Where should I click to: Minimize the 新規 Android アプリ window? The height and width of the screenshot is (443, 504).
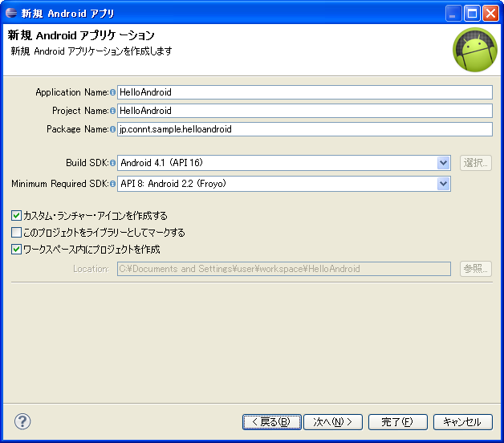tap(453, 13)
